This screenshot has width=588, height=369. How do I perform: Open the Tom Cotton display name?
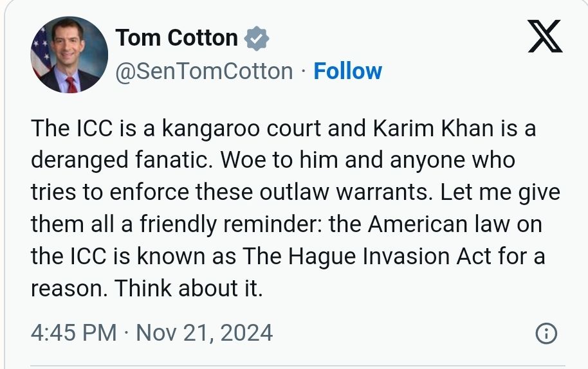pos(177,38)
